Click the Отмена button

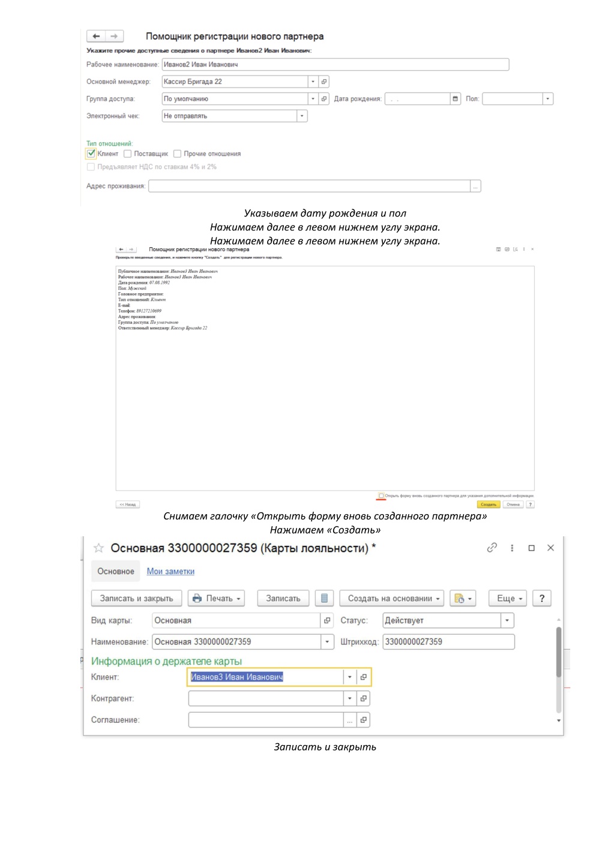513,504
